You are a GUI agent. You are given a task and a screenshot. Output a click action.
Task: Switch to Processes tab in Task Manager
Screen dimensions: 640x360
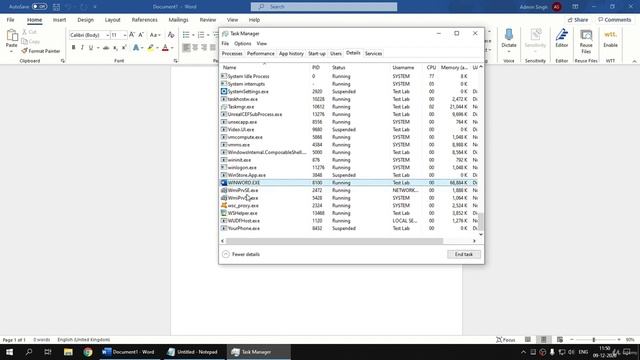tap(232, 53)
